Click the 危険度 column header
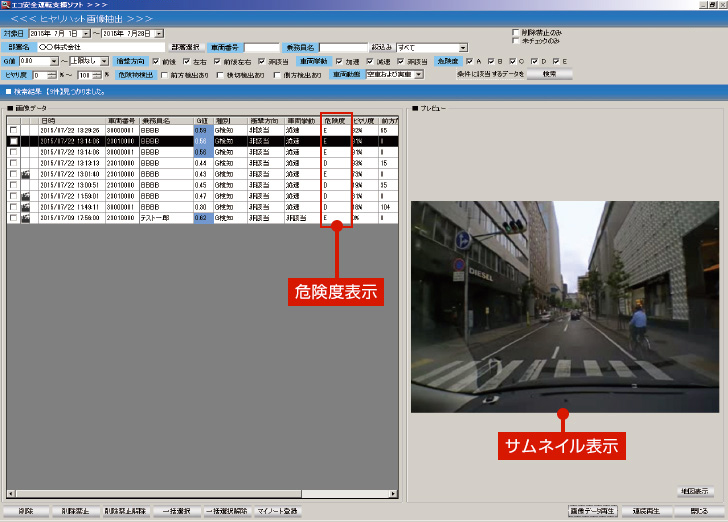 coord(333,120)
